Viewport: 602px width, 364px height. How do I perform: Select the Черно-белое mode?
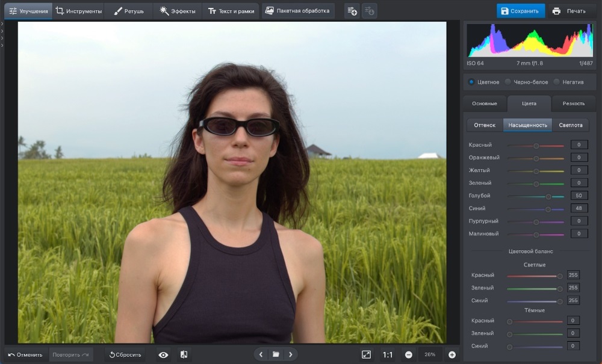[508, 82]
